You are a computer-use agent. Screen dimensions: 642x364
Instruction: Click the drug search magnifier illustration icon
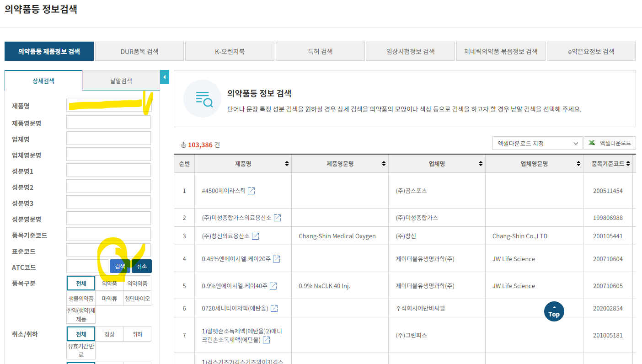(x=202, y=98)
